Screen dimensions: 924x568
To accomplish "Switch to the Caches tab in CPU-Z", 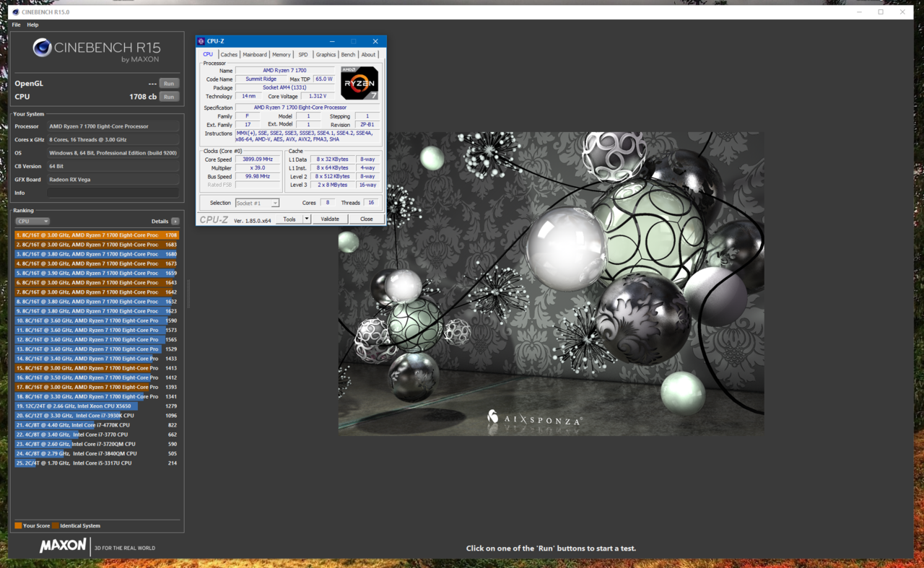I will pos(229,54).
